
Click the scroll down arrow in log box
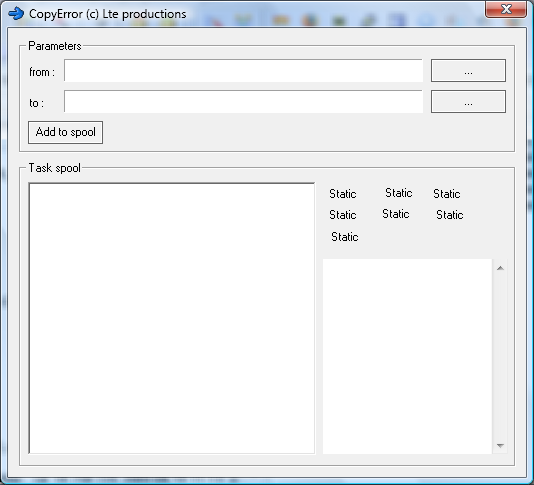point(500,445)
